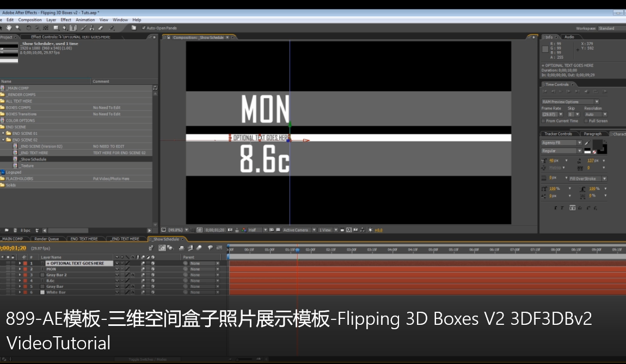The height and width of the screenshot is (364, 626).
Task: Select the Puppet Pin tool
Action: pyautogui.click(x=112, y=28)
